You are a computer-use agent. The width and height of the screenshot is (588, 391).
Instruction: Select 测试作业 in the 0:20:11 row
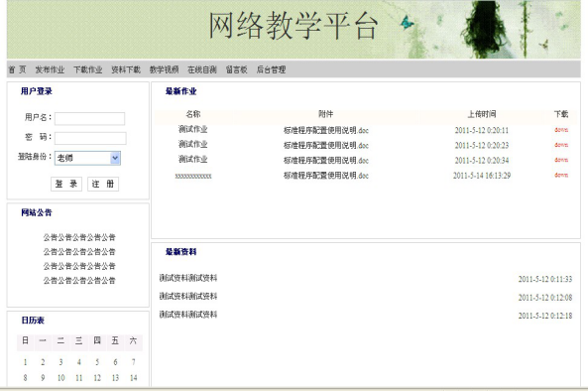(x=192, y=129)
